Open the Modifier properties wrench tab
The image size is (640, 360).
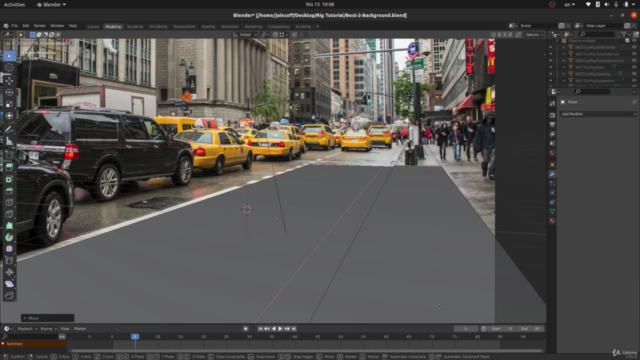(x=552, y=174)
